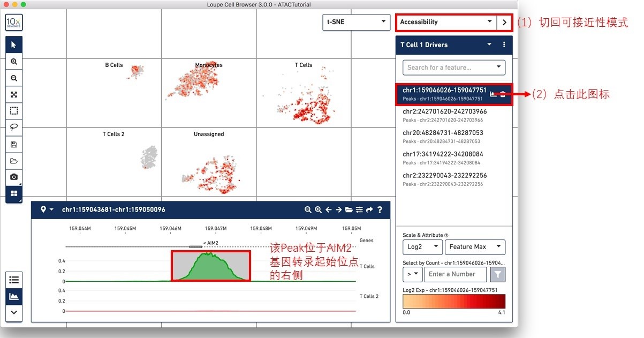Click the chr1:159043681-chr1:159050096 range text

(x=113, y=209)
